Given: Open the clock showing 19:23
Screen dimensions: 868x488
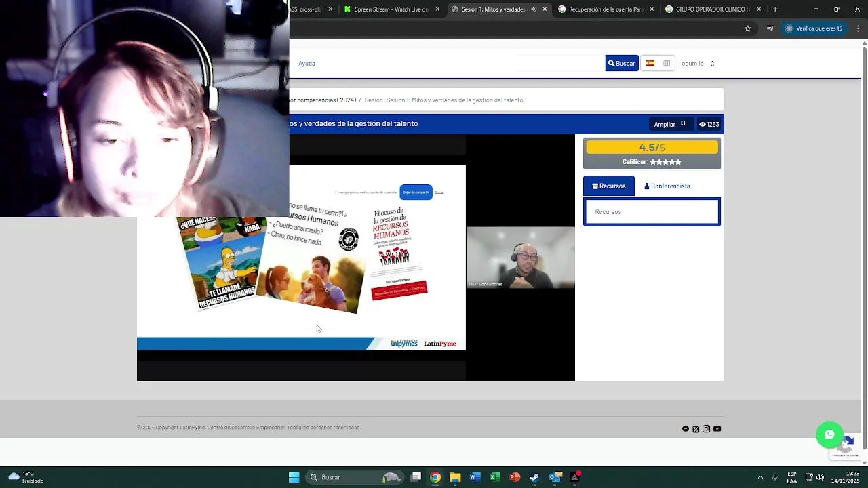Looking at the screenshot, I should 845,477.
